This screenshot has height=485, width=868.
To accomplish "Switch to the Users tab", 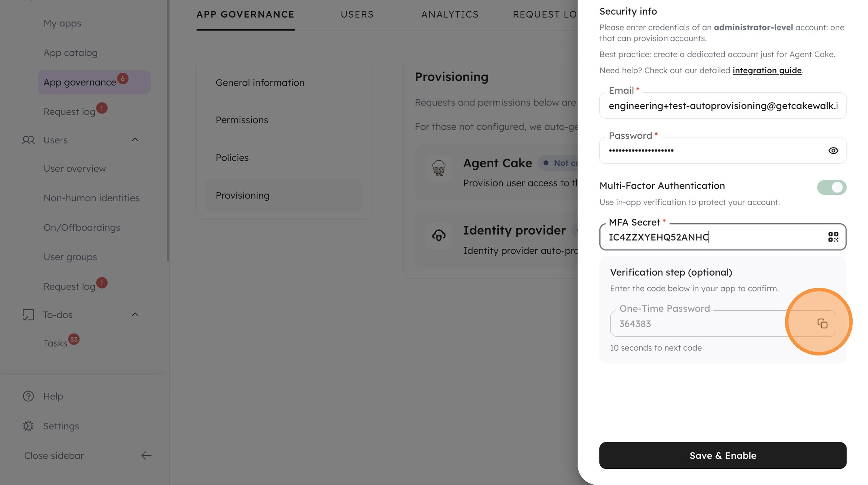I will (x=357, y=14).
